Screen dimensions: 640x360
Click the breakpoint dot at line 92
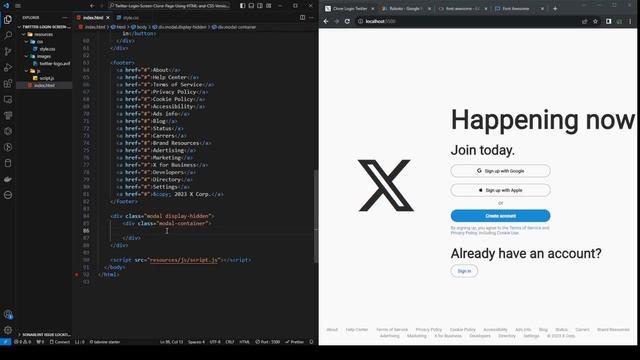click(76, 275)
